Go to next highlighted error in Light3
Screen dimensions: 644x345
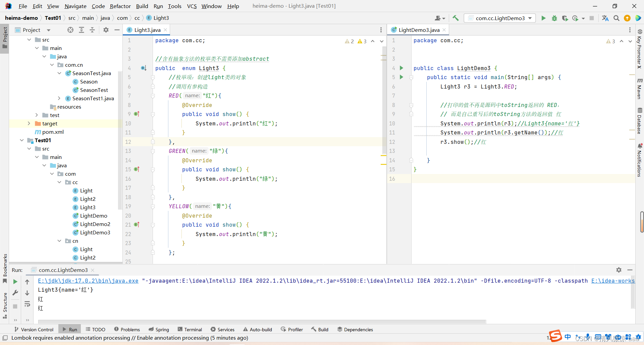[381, 41]
